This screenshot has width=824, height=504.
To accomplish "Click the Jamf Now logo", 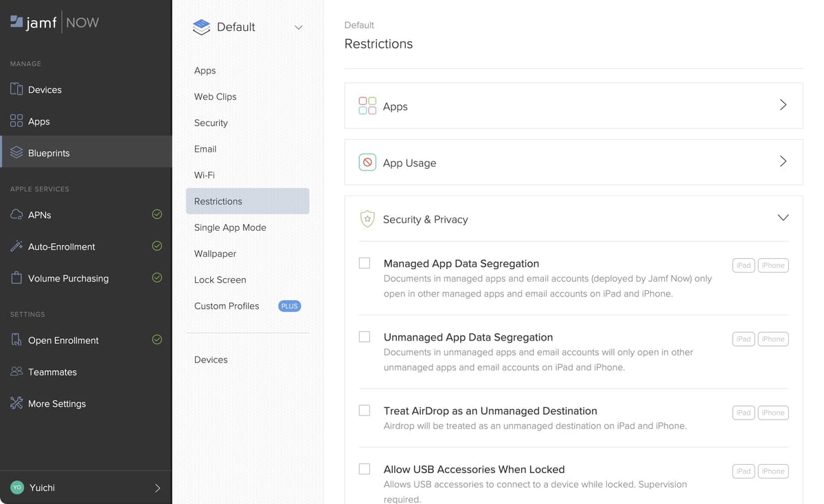I will [55, 23].
